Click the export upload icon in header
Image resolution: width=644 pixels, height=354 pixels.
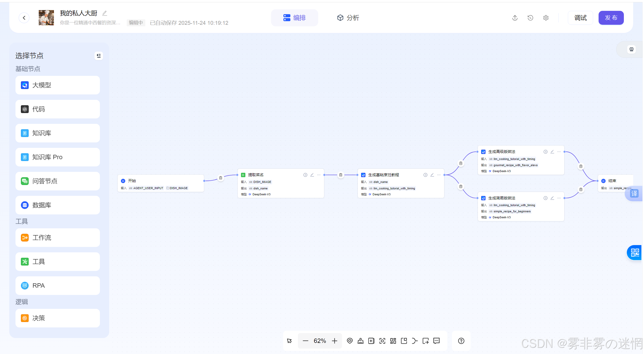click(515, 18)
